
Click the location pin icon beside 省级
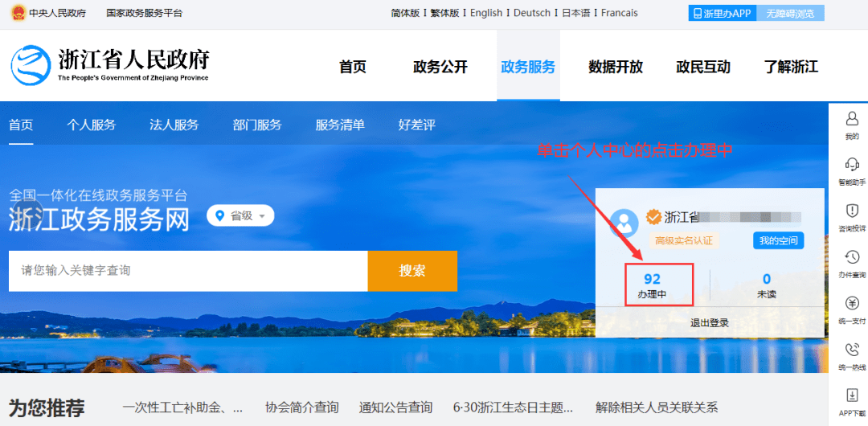click(x=220, y=215)
